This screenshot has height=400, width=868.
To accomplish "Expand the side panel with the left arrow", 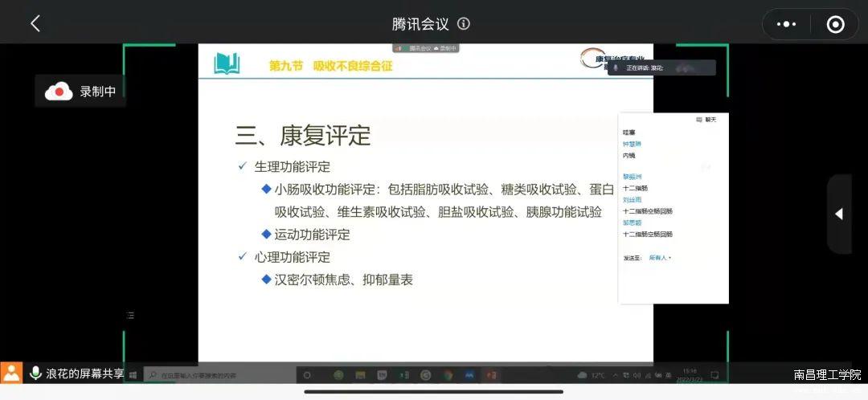I will click(838, 214).
